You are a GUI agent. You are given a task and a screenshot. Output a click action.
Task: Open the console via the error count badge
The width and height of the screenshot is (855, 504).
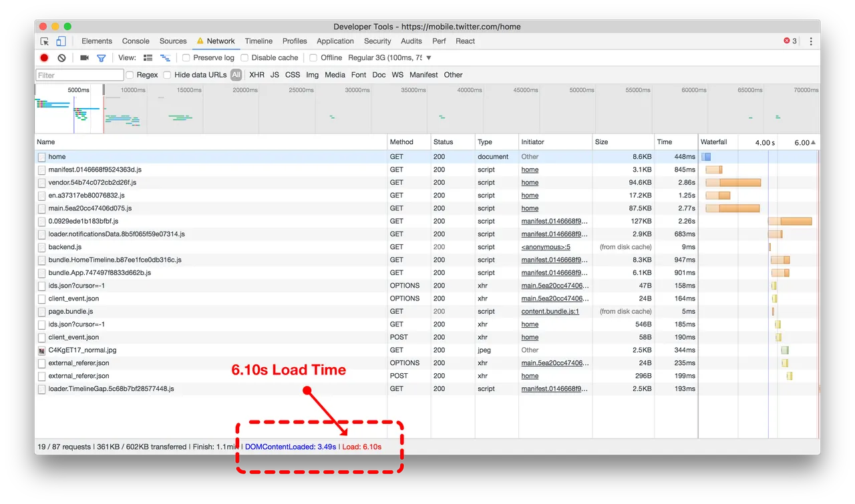pyautogui.click(x=790, y=41)
